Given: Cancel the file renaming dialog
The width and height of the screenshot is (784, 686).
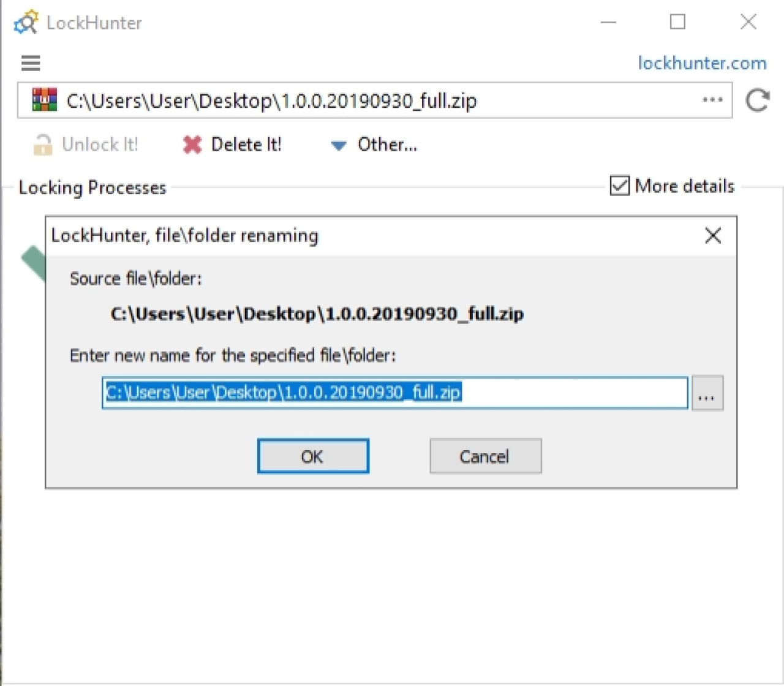Looking at the screenshot, I should (x=485, y=456).
